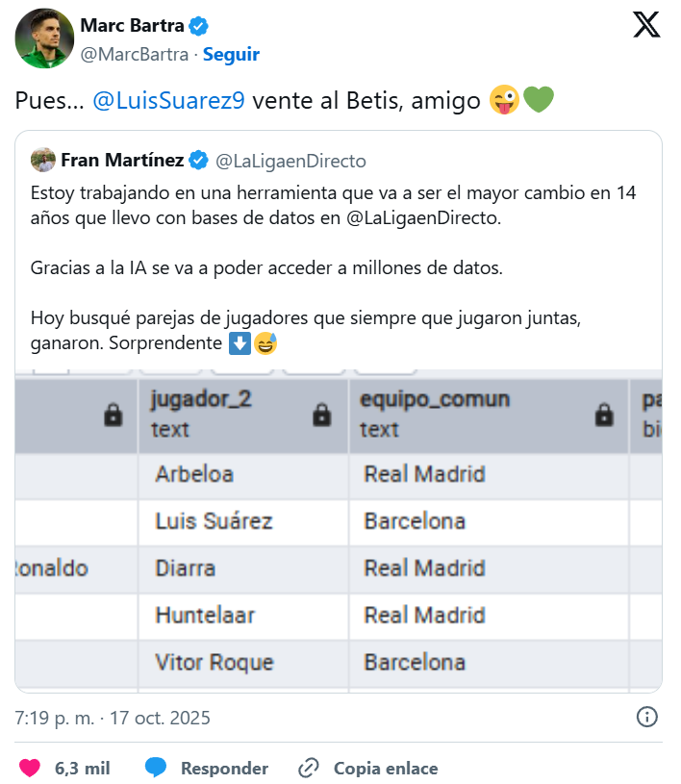Click the lock icon beside equipo_comun
This screenshot has width=681, height=784.
pyautogui.click(x=604, y=415)
